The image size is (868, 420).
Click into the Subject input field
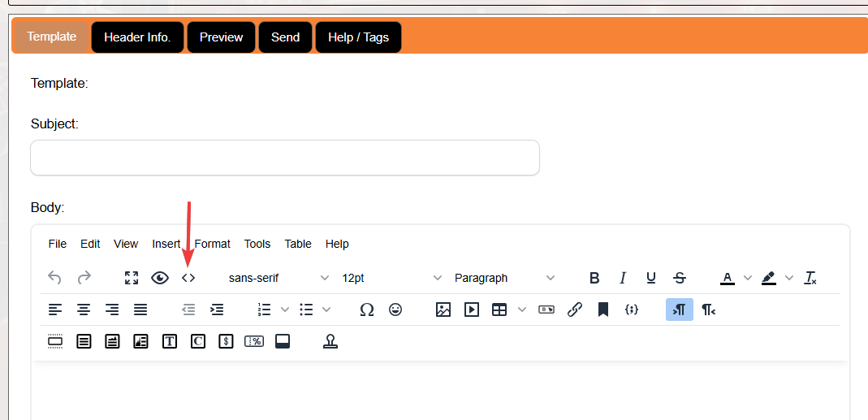284,158
